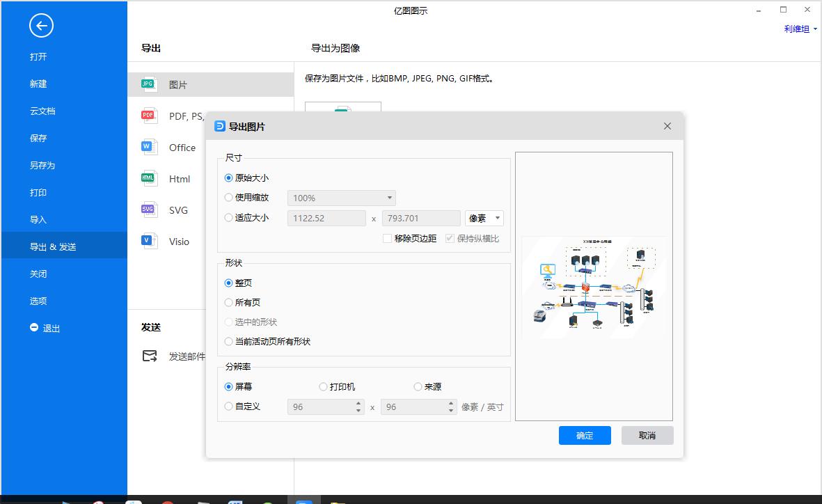Choose the Html export format icon

[x=148, y=178]
